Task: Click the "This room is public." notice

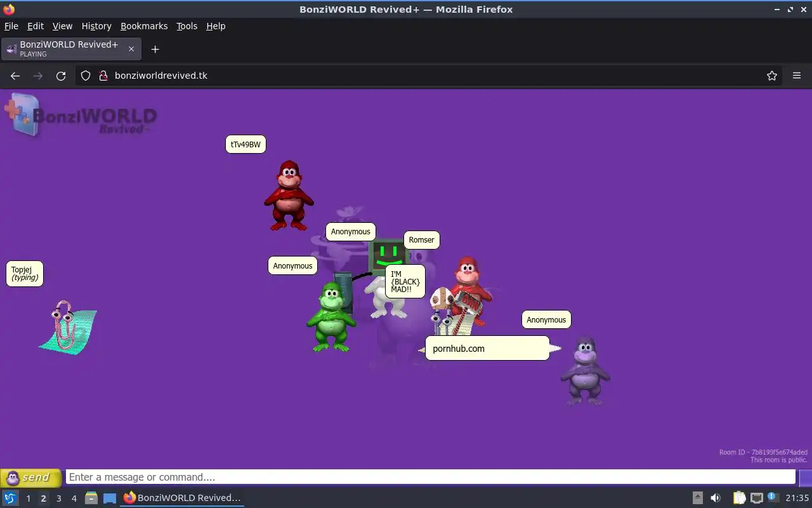Action: (x=778, y=460)
